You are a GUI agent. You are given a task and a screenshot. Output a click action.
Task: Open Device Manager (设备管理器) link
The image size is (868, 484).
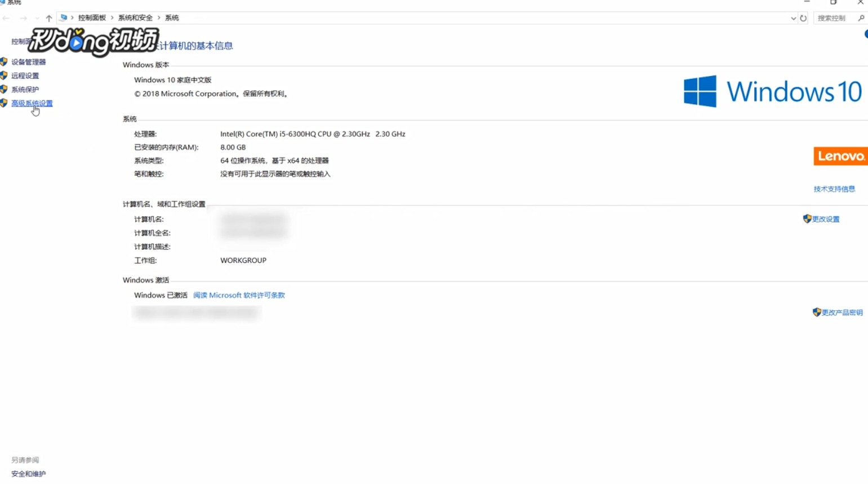tap(29, 62)
